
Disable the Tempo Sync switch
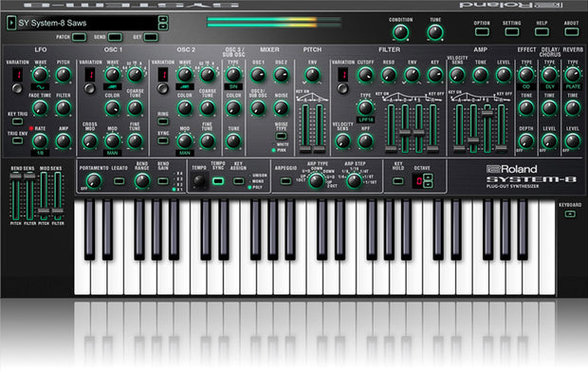click(x=218, y=181)
